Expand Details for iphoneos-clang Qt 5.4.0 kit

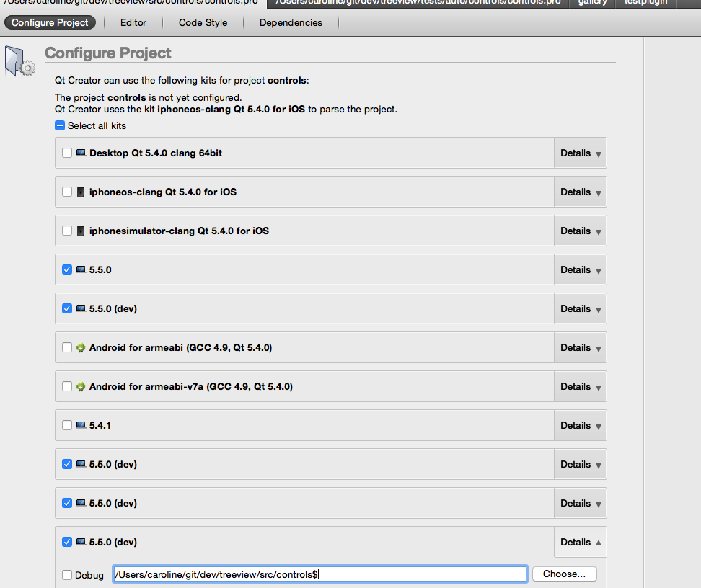[x=580, y=192]
